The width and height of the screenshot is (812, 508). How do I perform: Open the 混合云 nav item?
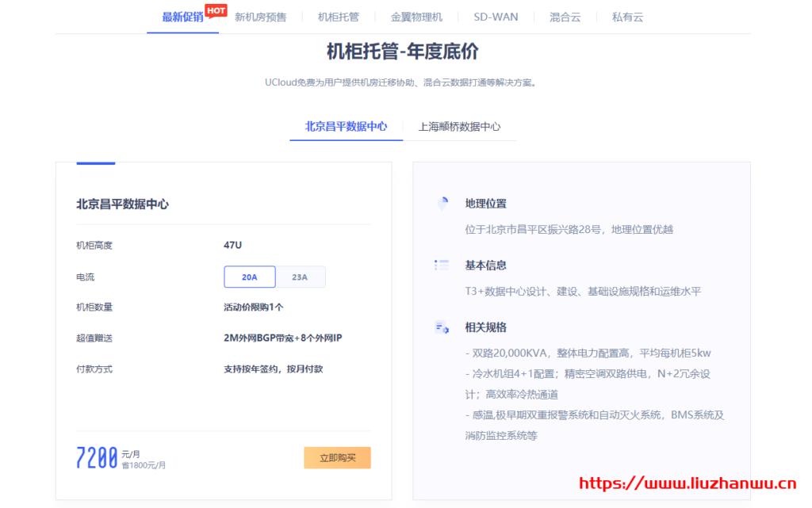(565, 17)
